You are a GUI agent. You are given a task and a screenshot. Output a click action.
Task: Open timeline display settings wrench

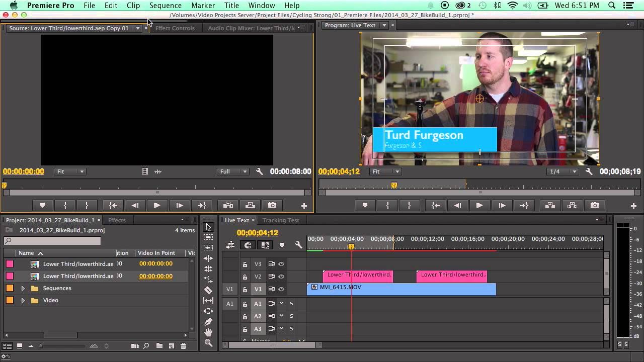[298, 245]
